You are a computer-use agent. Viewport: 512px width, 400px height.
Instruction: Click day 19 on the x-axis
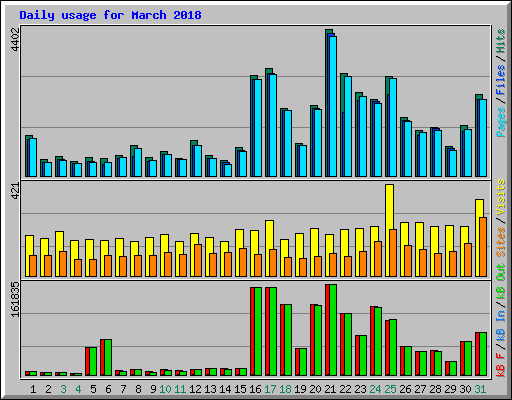(300, 389)
